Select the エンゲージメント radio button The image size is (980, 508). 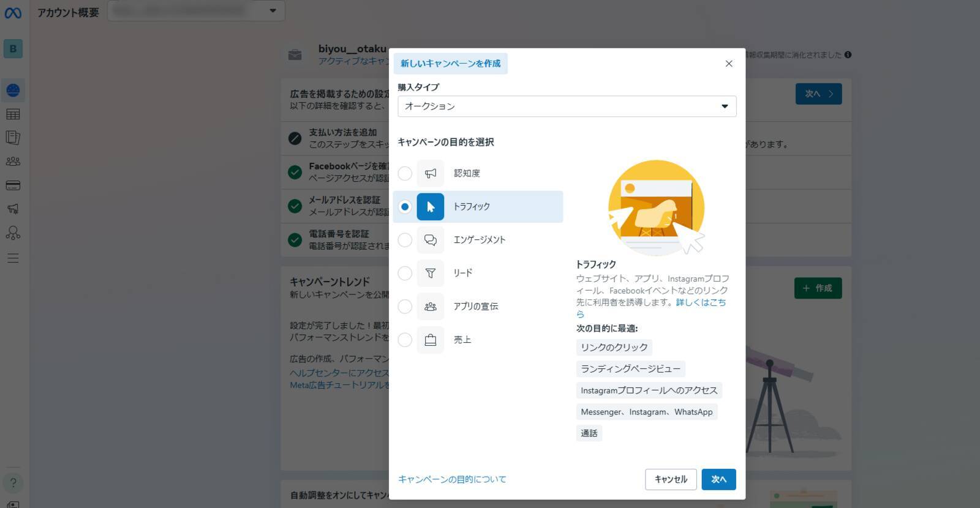tap(405, 240)
